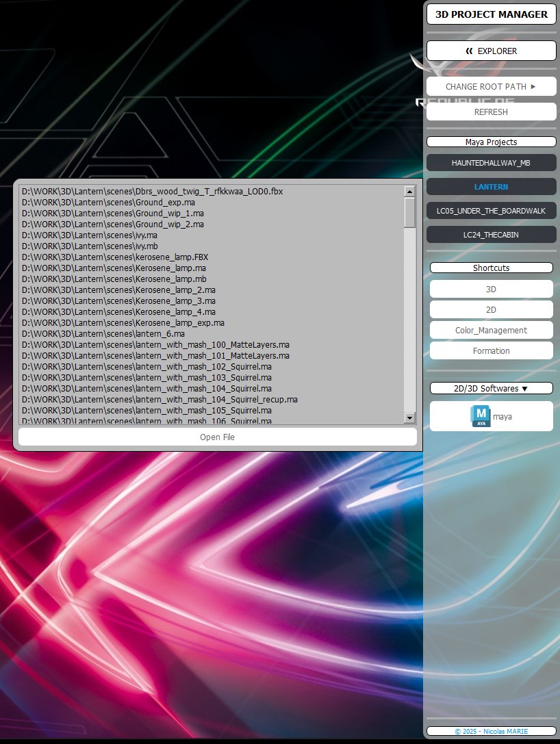560x744 pixels.
Task: Select the LANTERN Maya project
Action: 491,187
